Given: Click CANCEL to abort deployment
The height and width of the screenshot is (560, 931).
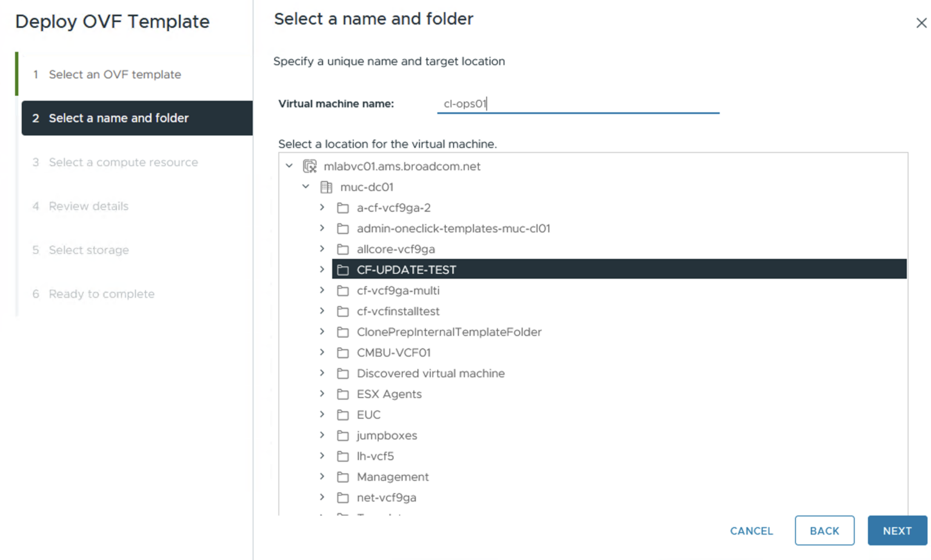Looking at the screenshot, I should tap(751, 530).
